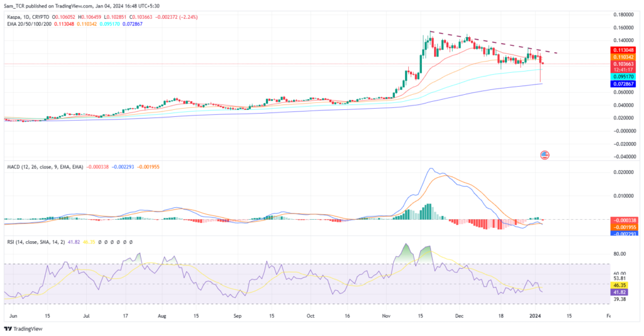
Task: Click the purple 41.82 RSI value tag
Action: (619, 292)
